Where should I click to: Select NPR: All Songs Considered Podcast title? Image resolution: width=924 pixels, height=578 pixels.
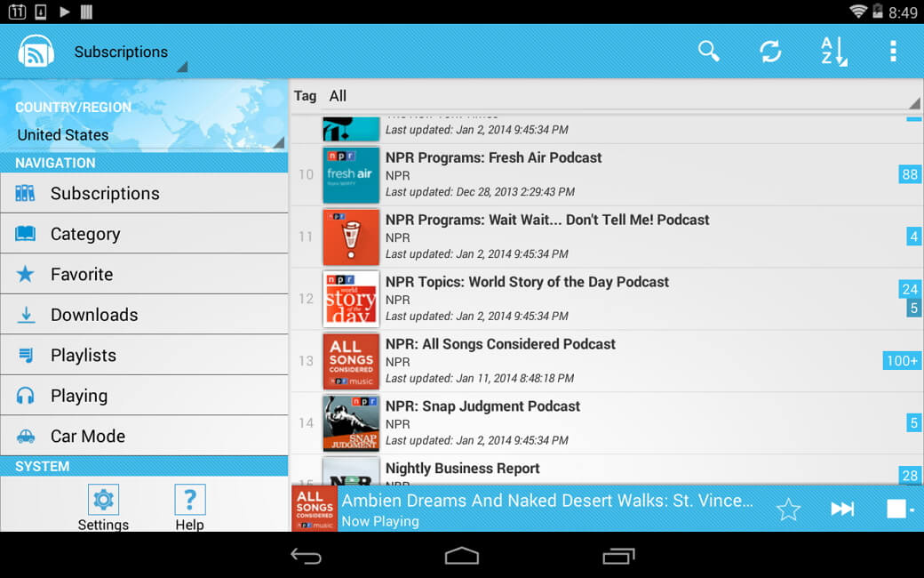[x=500, y=344]
